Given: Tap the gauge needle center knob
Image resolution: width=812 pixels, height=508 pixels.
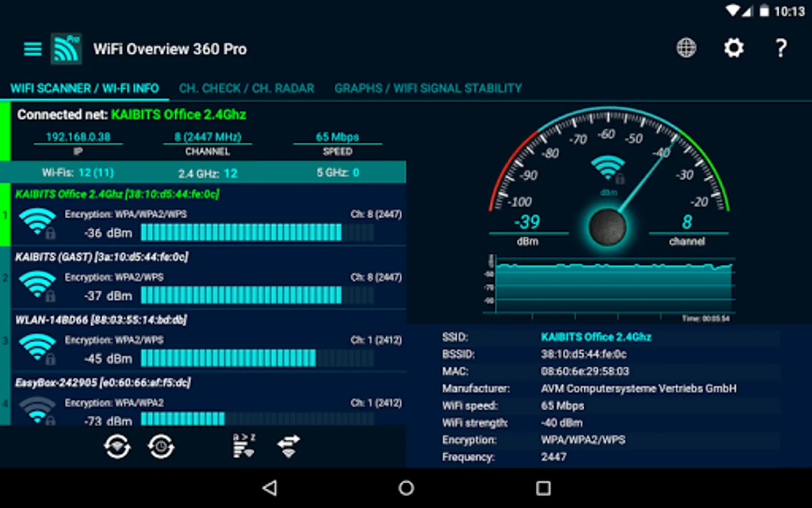Looking at the screenshot, I should pos(607,227).
